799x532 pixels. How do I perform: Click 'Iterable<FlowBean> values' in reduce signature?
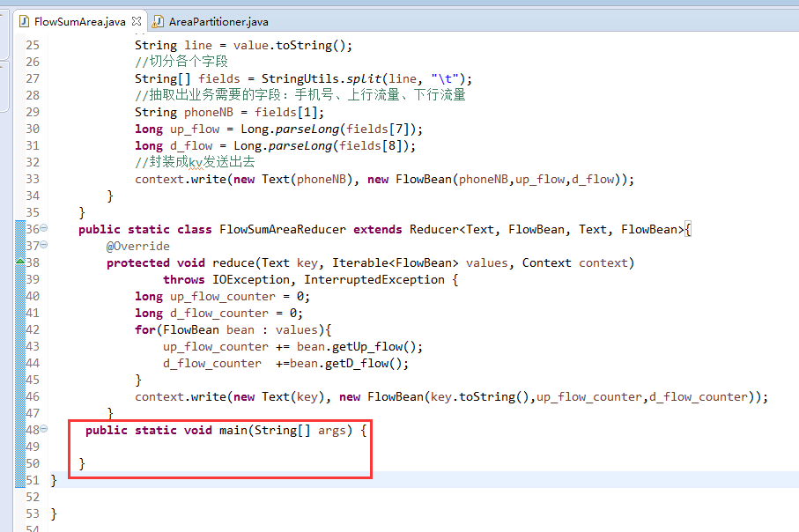(420, 263)
